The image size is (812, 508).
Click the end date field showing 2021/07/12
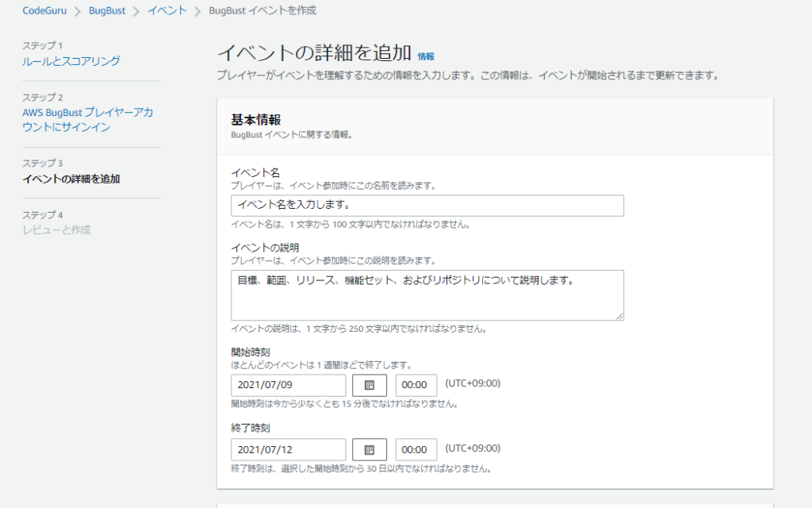coord(289,449)
